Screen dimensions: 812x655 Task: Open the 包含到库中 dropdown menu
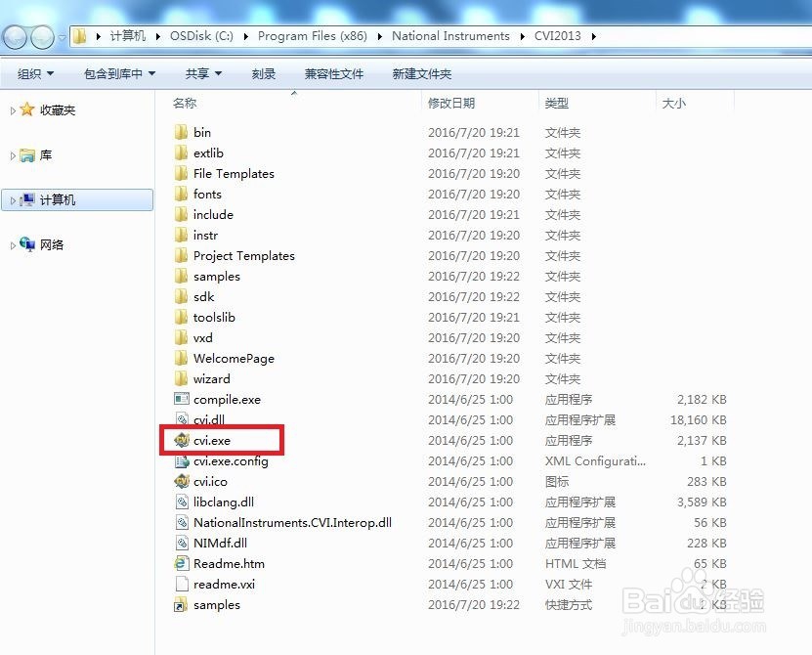pos(119,74)
